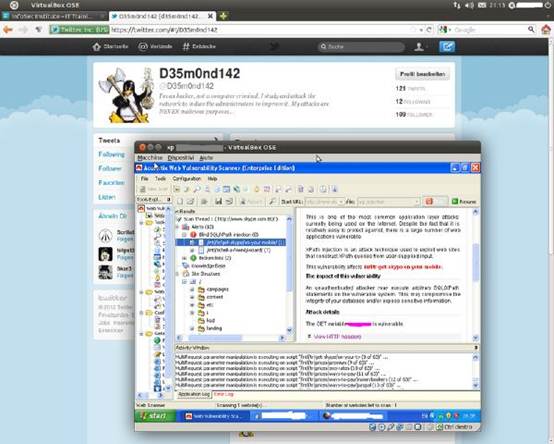Expand the campaigns folder in Site Structure
Viewport: 554px width, 444px height.
tap(192, 289)
